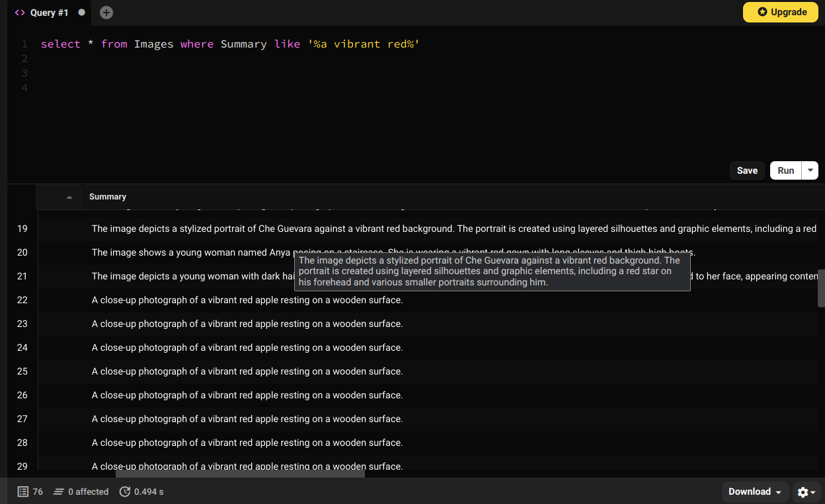Switch to the Query #1 tab
The image size is (825, 504).
pyautogui.click(x=49, y=13)
